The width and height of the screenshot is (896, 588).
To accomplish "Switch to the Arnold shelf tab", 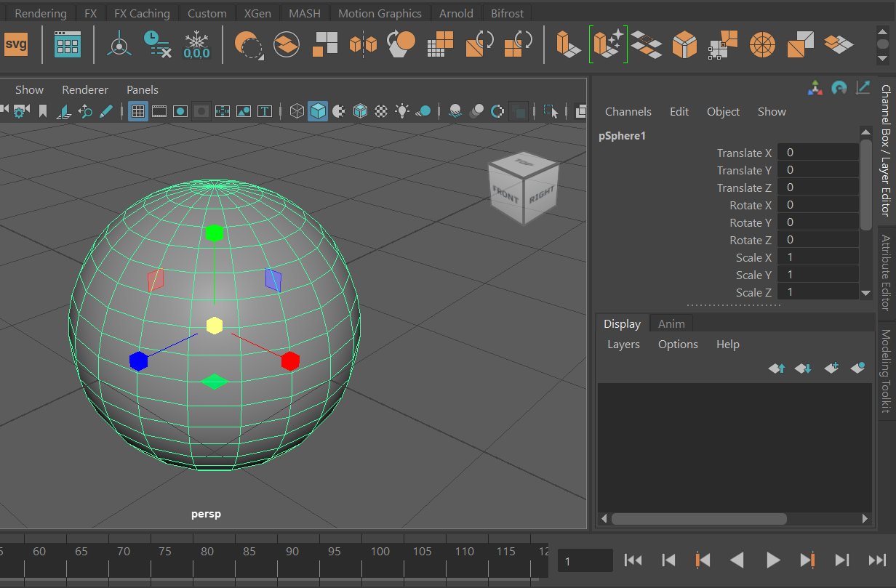I will click(x=457, y=13).
